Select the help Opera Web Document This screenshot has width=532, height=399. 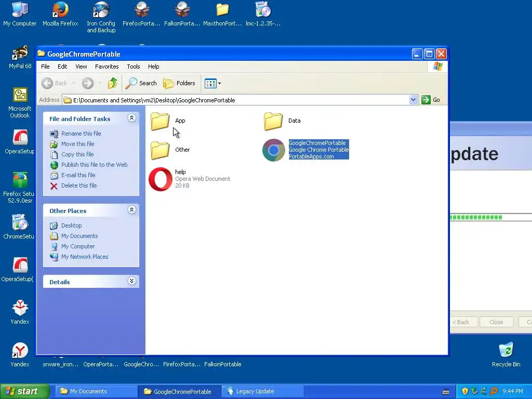[x=160, y=179]
